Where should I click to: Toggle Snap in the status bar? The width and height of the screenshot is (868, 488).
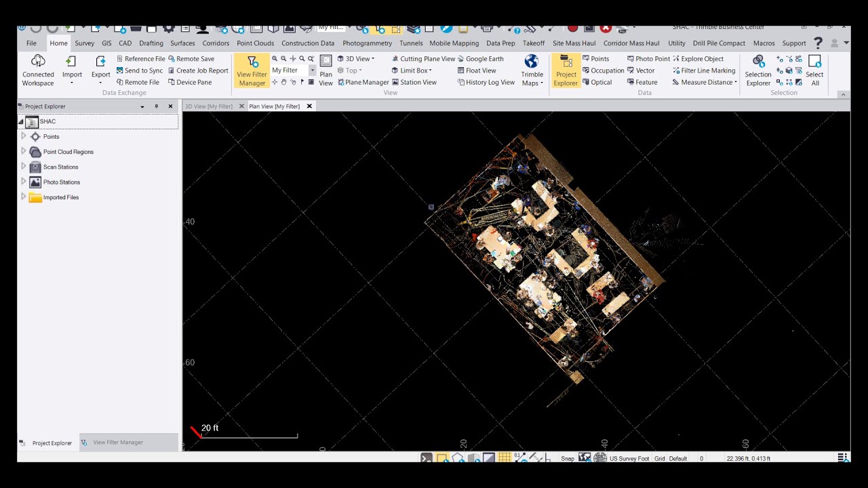[568, 459]
